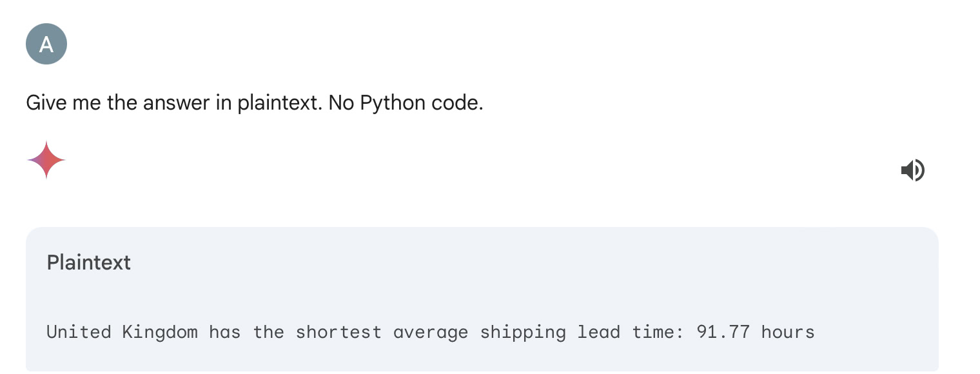Click the words "United Kingdom" in output
The width and height of the screenshot is (980, 374).
[122, 332]
